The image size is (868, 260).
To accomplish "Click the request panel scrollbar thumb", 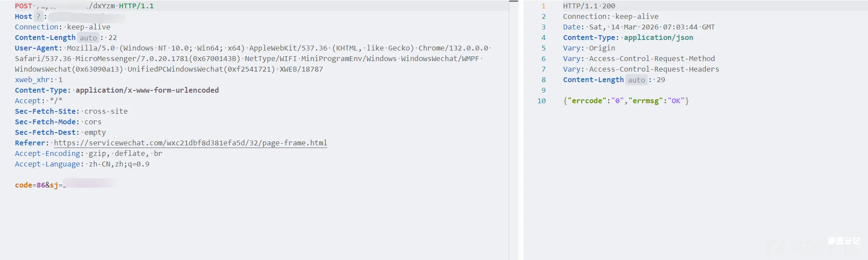I will [x=513, y=1].
